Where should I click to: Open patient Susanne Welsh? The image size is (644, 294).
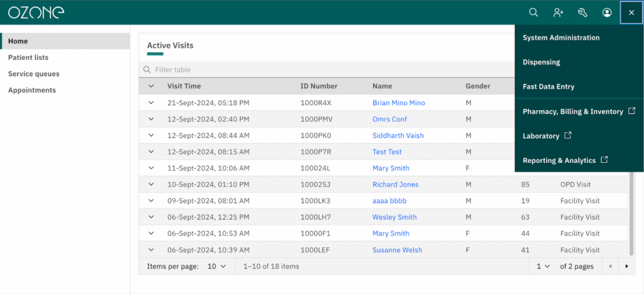pyautogui.click(x=397, y=249)
